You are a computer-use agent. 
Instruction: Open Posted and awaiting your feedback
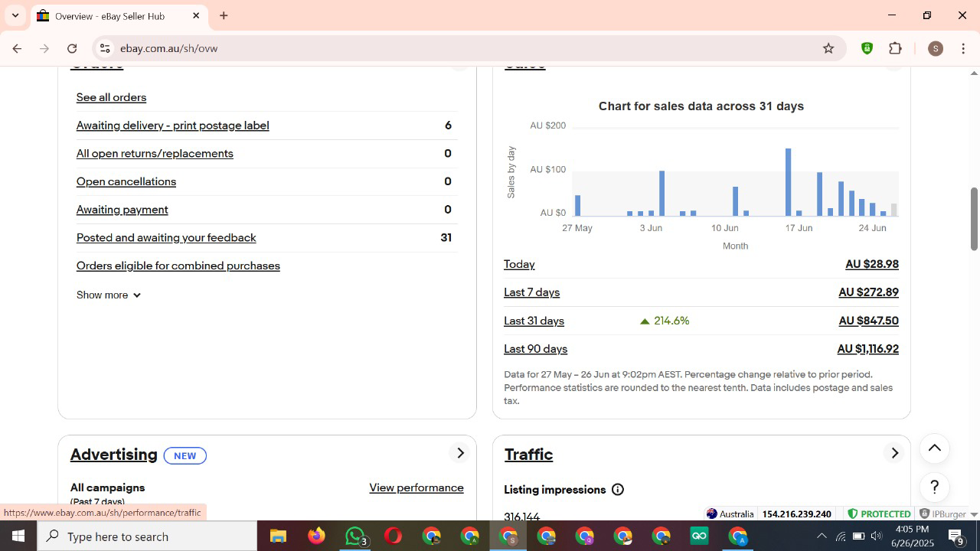coord(166,238)
